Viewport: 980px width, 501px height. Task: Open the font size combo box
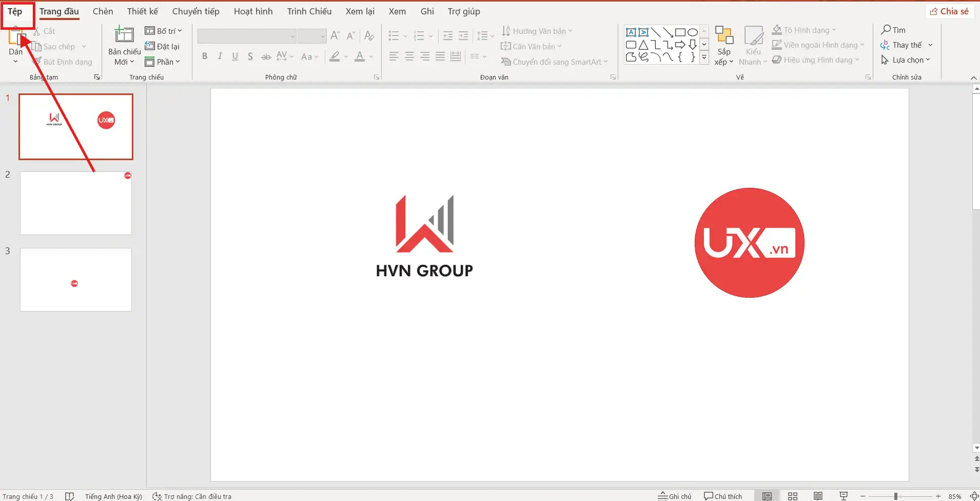[x=312, y=36]
